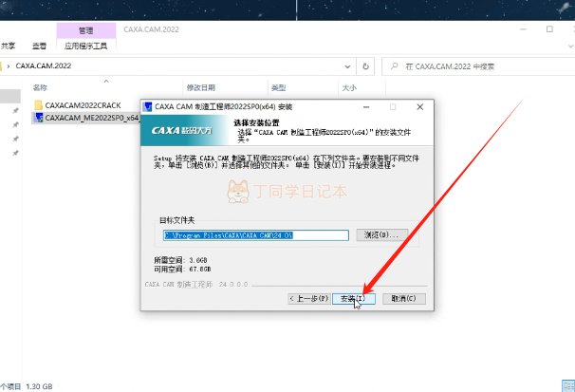Expand the Explorer ribbon chevron

[570, 46]
